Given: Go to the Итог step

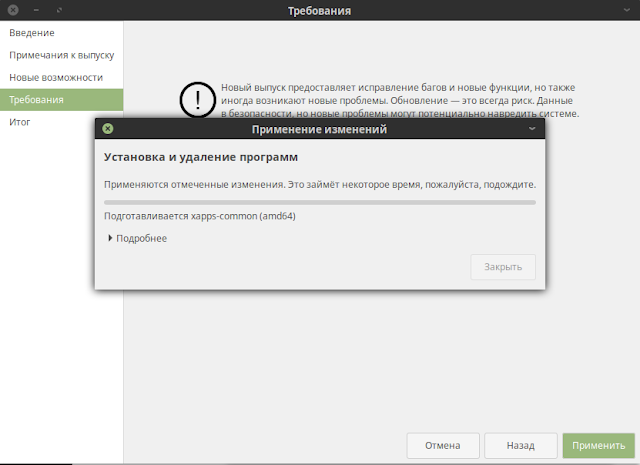Looking at the screenshot, I should [x=47, y=122].
